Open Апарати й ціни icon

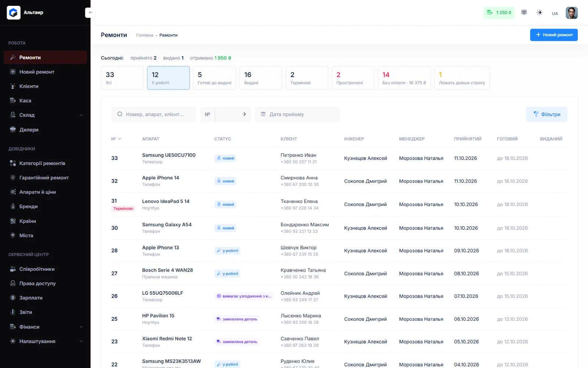point(13,192)
